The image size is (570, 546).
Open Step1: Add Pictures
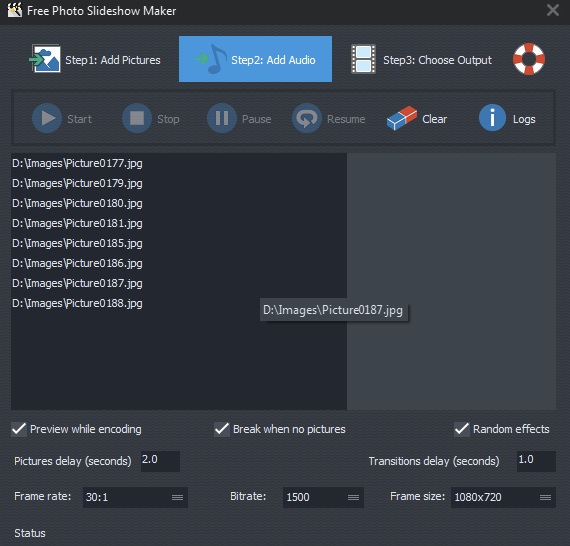[95, 59]
